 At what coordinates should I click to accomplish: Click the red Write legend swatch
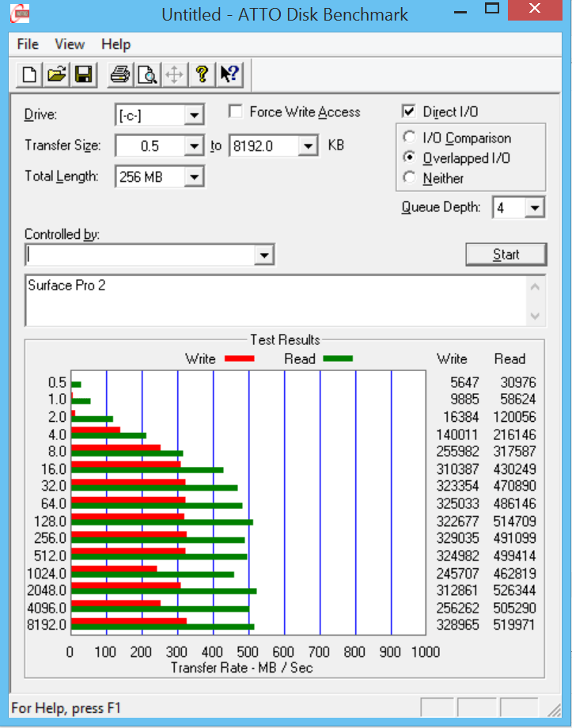[237, 359]
